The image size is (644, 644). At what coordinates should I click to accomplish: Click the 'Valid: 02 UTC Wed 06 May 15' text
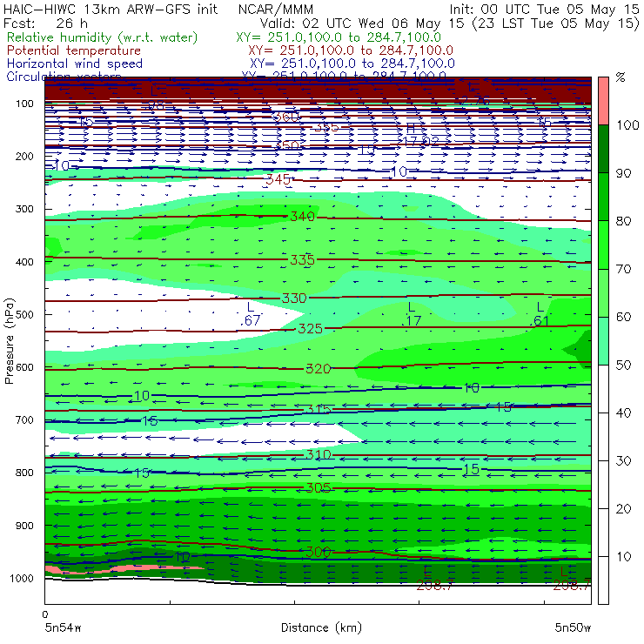(x=363, y=23)
